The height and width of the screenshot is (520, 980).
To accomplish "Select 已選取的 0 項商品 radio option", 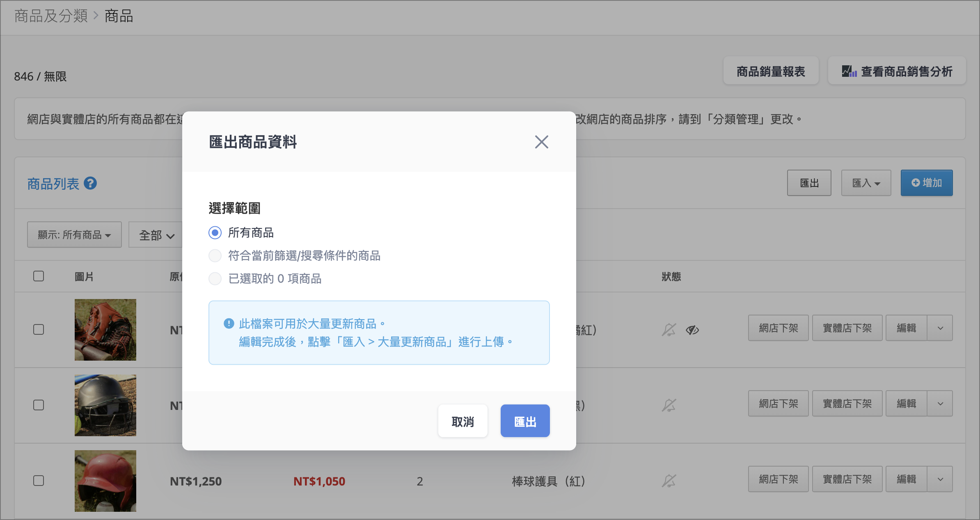I will pos(215,279).
